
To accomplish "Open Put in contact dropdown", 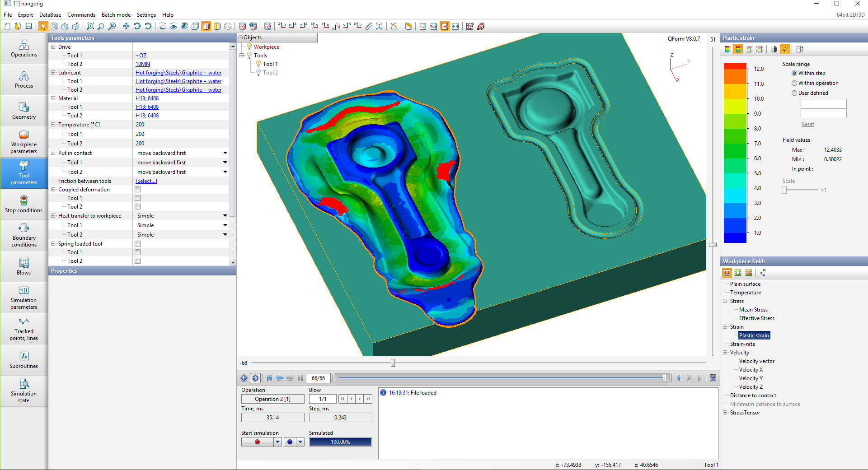I will click(225, 153).
